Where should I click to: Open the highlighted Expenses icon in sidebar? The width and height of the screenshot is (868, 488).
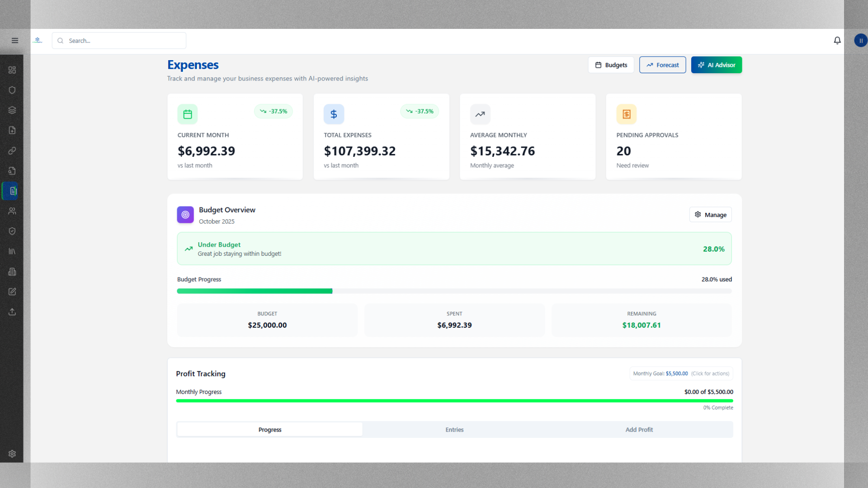(x=12, y=191)
